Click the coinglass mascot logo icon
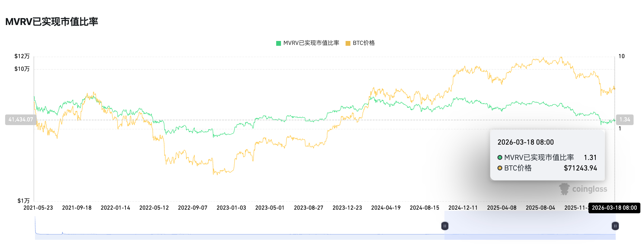This screenshot has height=244, width=644. (564, 189)
